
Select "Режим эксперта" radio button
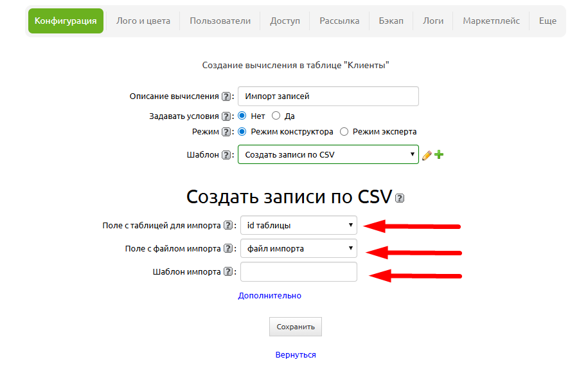pos(344,132)
